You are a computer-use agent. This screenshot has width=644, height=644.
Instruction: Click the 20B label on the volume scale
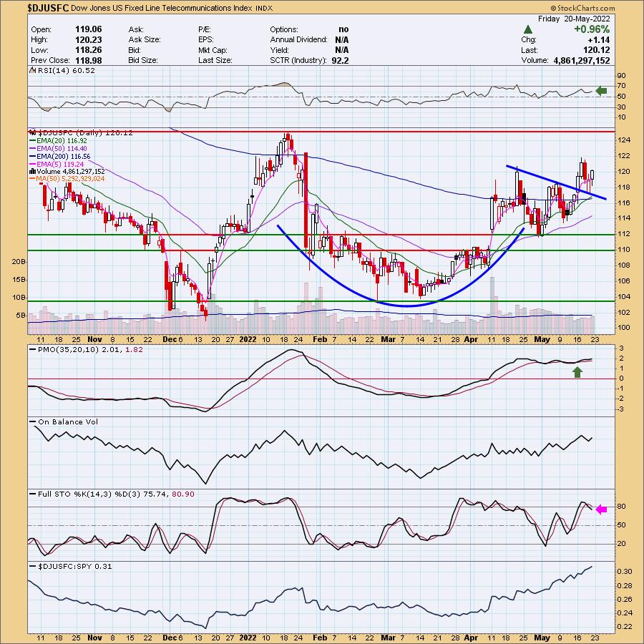click(19, 262)
